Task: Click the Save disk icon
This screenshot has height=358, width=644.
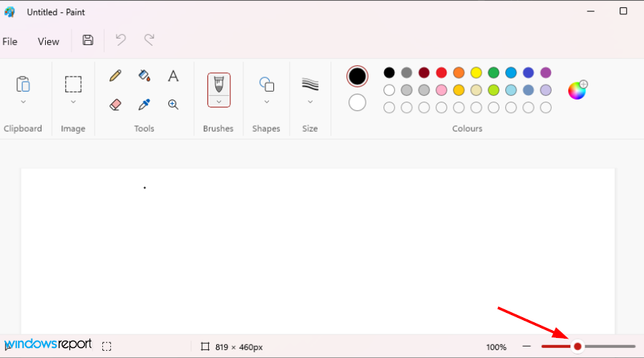Action: tap(88, 41)
